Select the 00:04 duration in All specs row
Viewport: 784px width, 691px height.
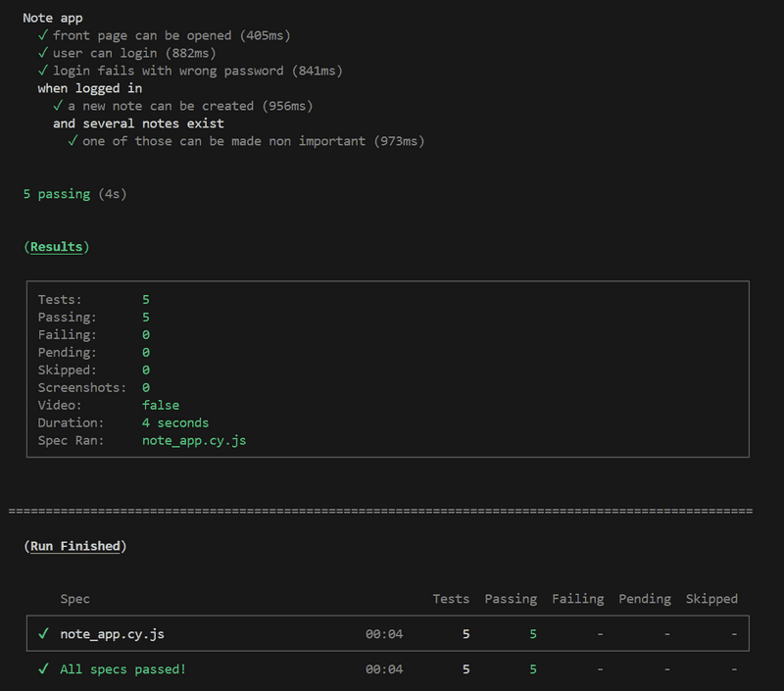click(x=384, y=669)
